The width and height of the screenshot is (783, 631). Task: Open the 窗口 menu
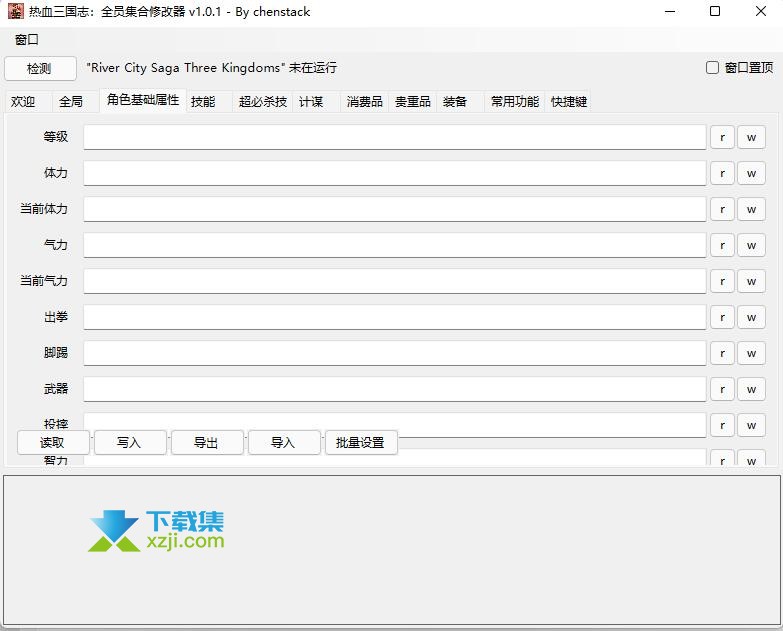click(26, 39)
